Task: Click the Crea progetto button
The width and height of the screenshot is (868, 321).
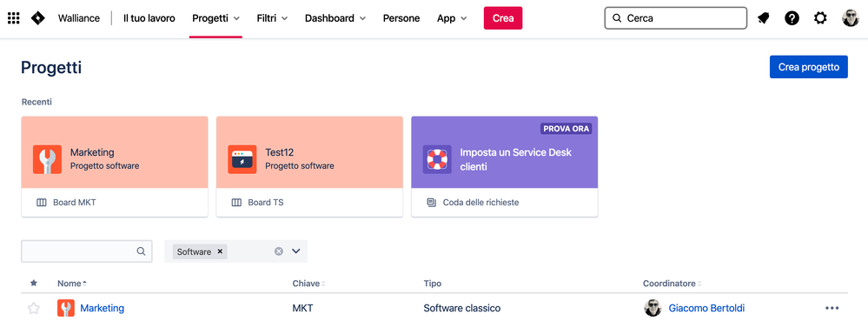Action: click(x=808, y=67)
